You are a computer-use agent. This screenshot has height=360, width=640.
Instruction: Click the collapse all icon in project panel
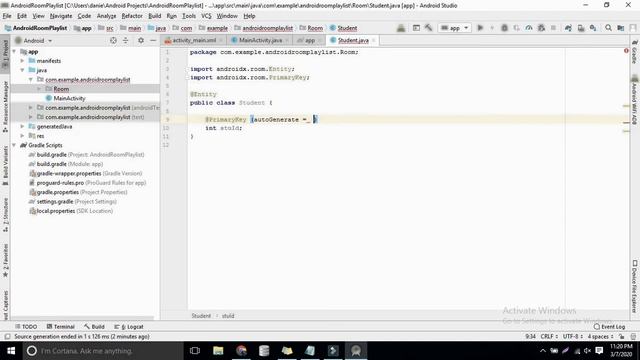pos(126,40)
